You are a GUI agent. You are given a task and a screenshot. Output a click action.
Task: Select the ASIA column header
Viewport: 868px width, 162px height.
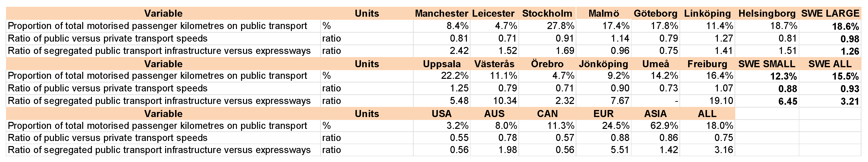pos(655,114)
